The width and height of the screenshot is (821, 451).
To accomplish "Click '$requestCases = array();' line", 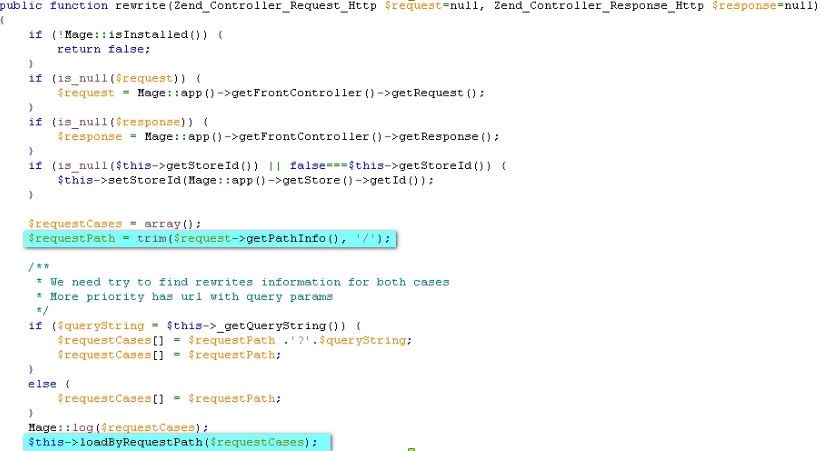I will point(115,224).
